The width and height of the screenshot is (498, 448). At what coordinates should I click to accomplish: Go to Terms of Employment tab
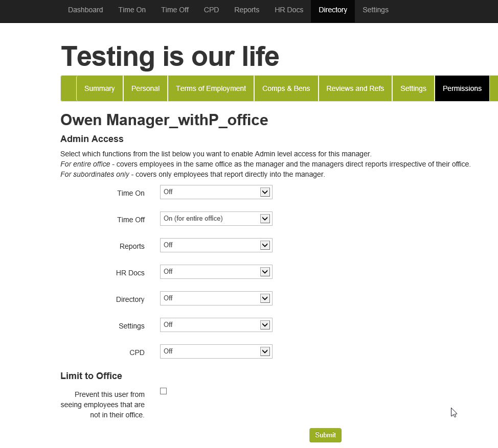(x=211, y=88)
